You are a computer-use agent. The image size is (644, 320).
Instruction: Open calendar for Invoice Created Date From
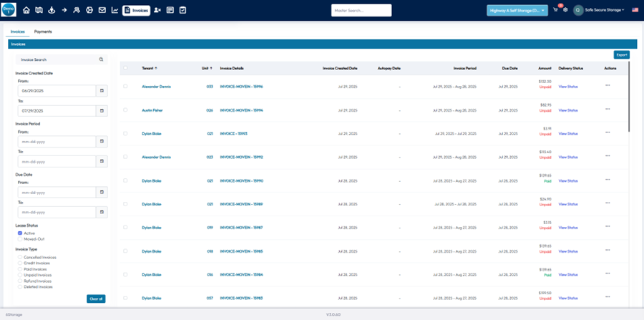102,91
